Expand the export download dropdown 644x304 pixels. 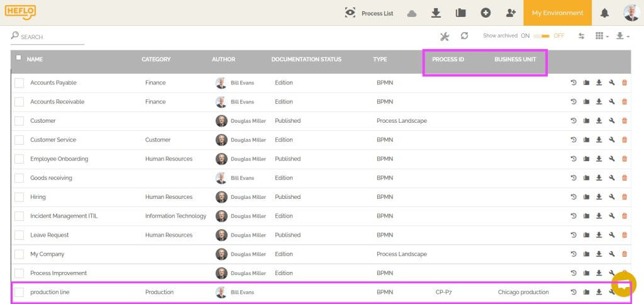click(623, 37)
